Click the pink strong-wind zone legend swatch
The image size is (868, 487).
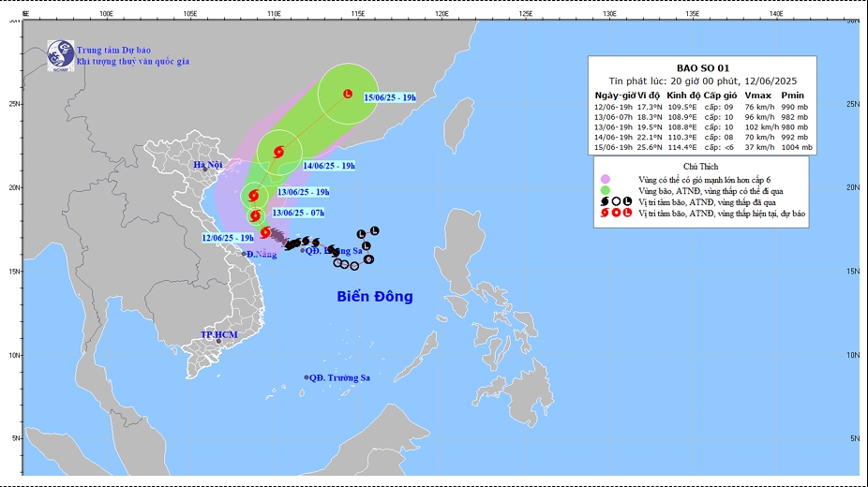tap(605, 178)
